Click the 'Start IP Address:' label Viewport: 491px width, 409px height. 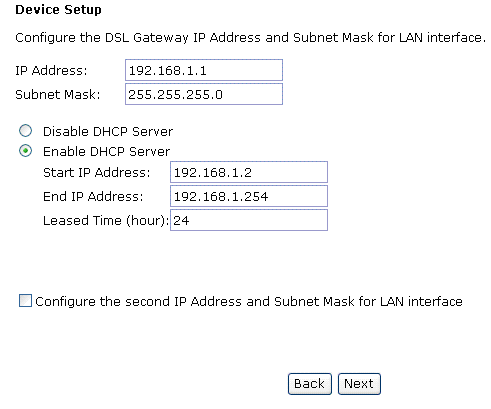97,172
